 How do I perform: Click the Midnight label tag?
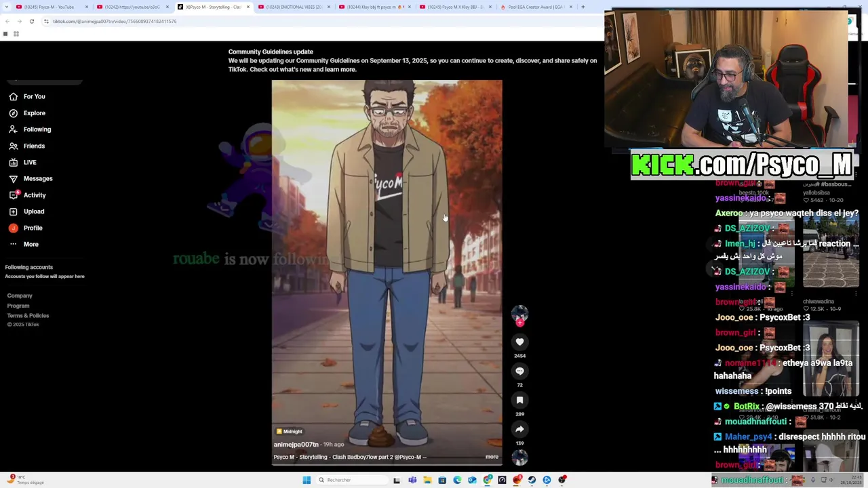pos(289,431)
